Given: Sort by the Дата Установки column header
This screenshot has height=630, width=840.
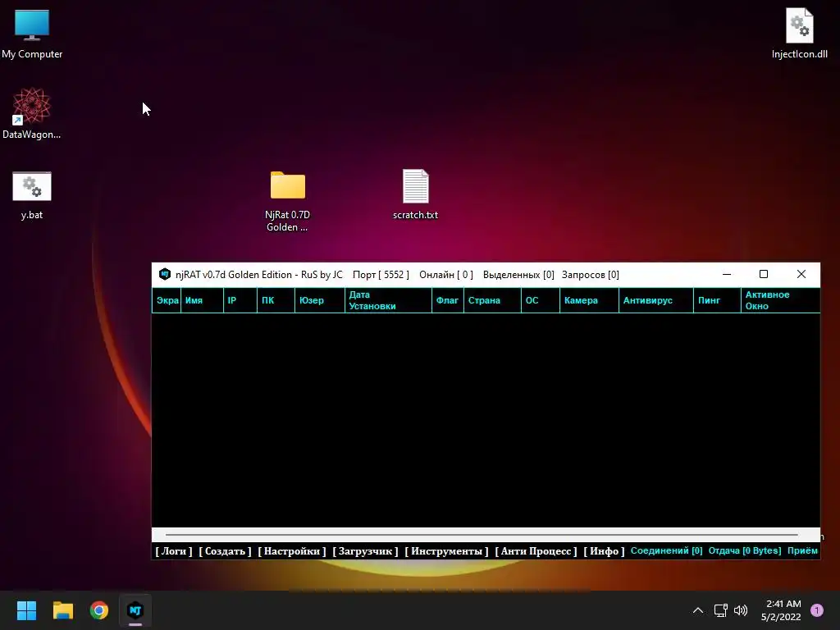Looking at the screenshot, I should [x=388, y=300].
